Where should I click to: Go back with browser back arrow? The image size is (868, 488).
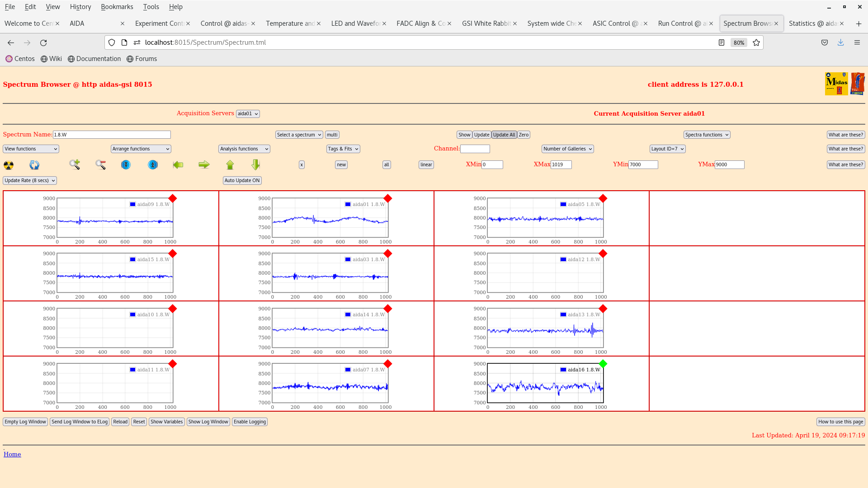point(11,42)
